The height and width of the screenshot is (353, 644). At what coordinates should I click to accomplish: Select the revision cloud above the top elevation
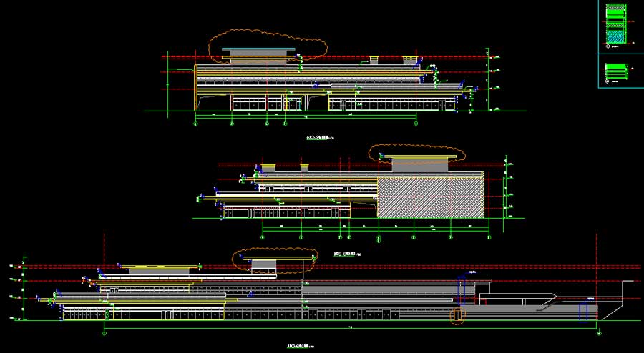[x=268, y=46]
